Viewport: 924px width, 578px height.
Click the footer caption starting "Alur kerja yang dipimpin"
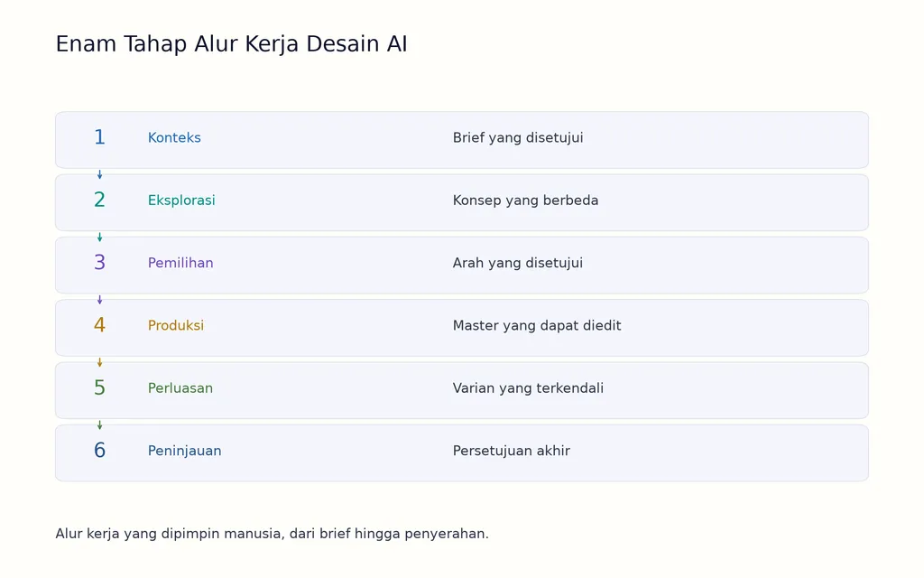tap(273, 534)
